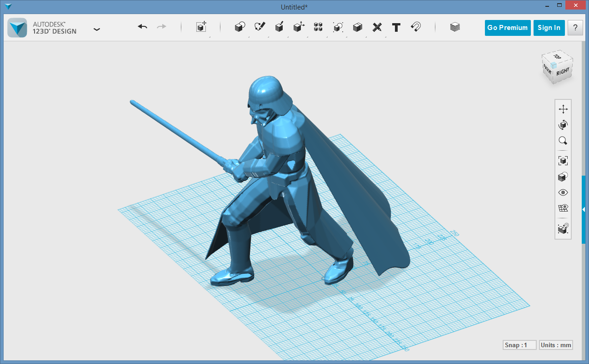This screenshot has height=364, width=589.
Task: Open the 123D Design application menu chevron
Action: click(97, 30)
